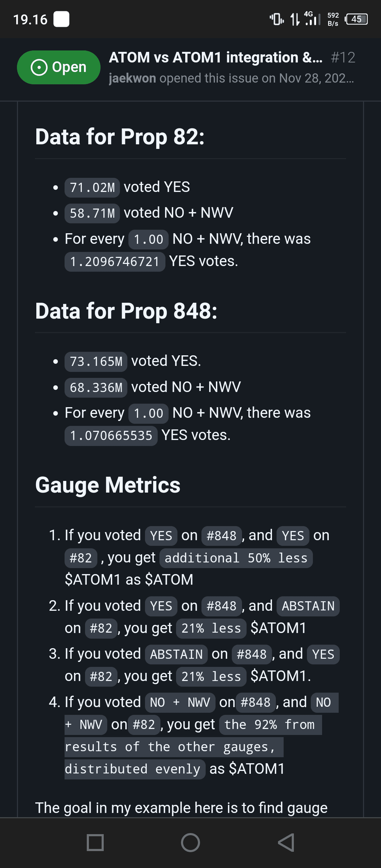381x868 pixels.
Task: Tap the 68.336M code snippet
Action: click(x=96, y=387)
